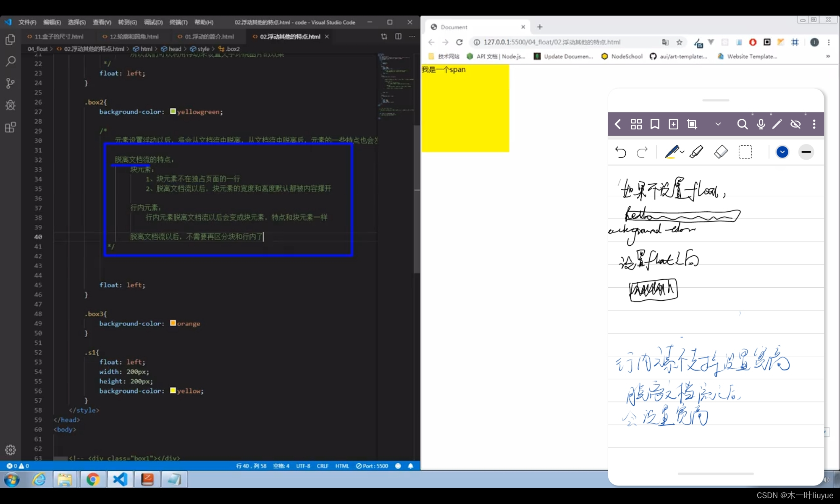Expand the bookmarks overflow chevron in browser

click(828, 56)
